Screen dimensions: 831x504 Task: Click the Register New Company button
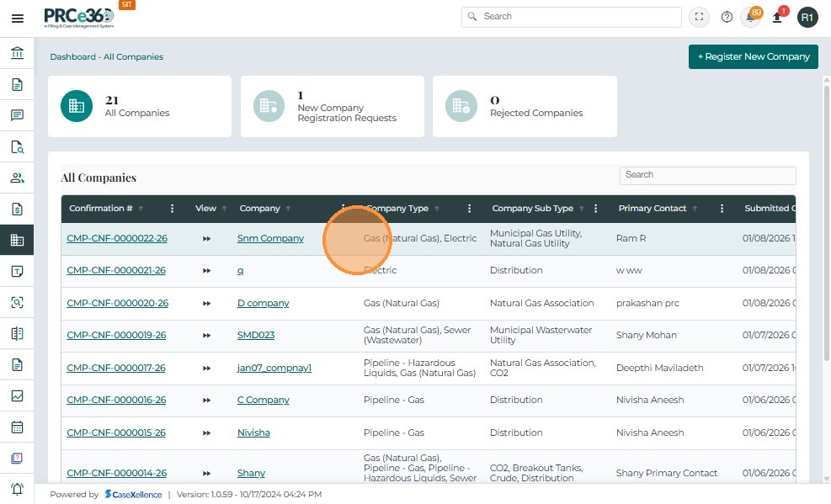click(753, 56)
